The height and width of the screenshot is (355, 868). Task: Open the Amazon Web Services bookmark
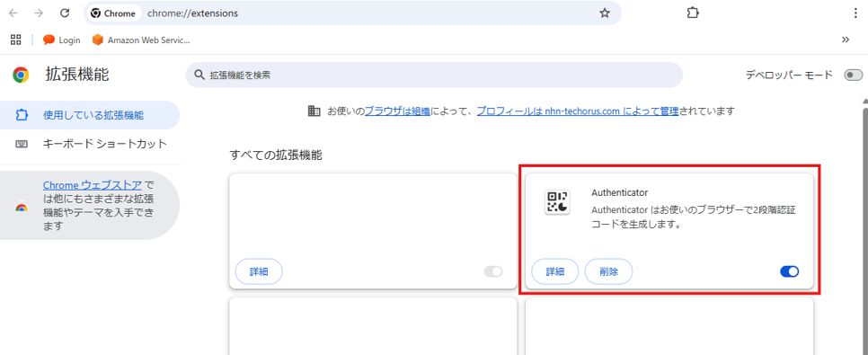141,40
